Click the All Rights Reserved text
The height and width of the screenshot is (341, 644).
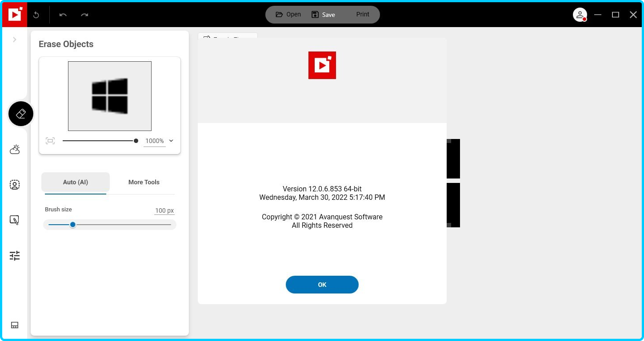click(x=322, y=225)
